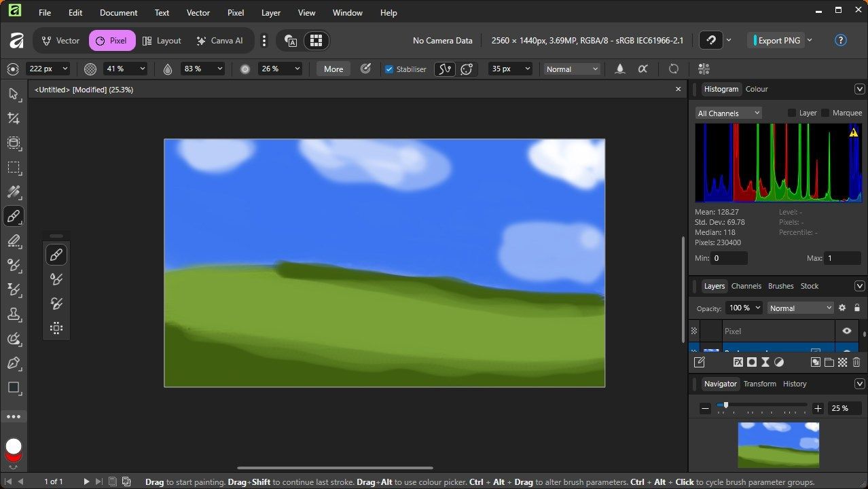This screenshot has width=868, height=489.
Task: Switch to Vector studio
Action: tap(60, 41)
